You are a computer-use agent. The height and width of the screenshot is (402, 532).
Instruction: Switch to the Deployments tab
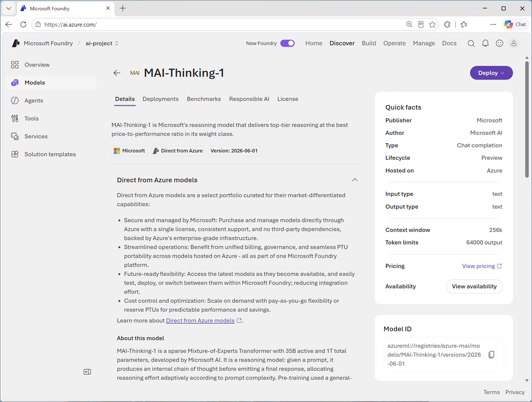coord(160,99)
